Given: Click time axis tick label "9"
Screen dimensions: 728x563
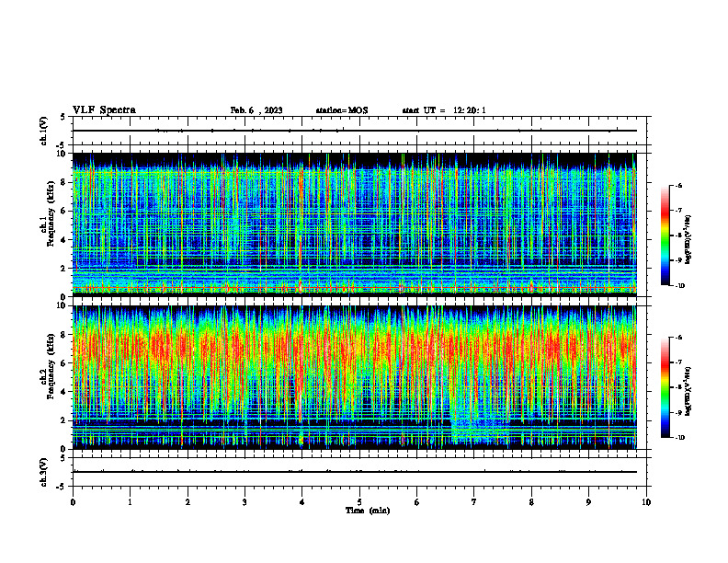Looking at the screenshot, I should 588,502.
